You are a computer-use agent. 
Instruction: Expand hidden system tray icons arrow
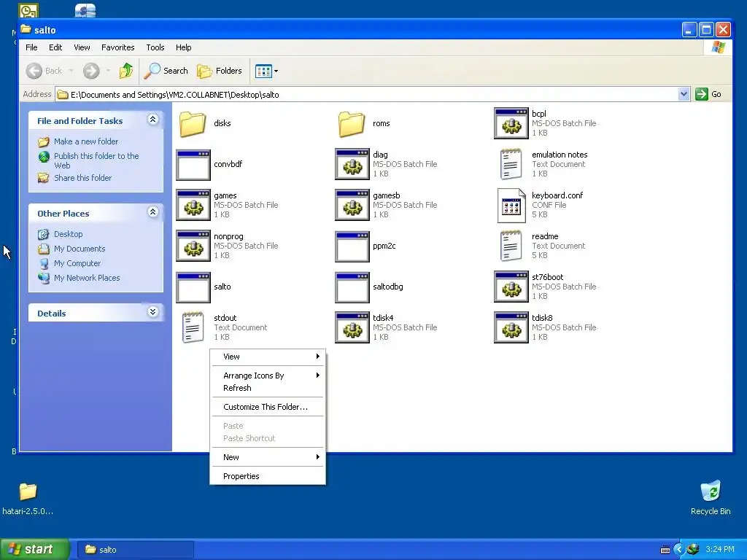679,550
